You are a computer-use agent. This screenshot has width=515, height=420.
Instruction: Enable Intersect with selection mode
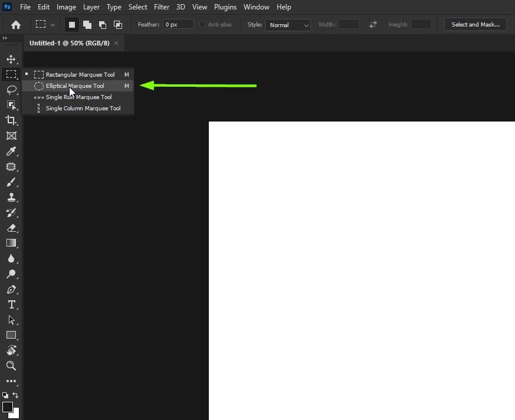(118, 25)
